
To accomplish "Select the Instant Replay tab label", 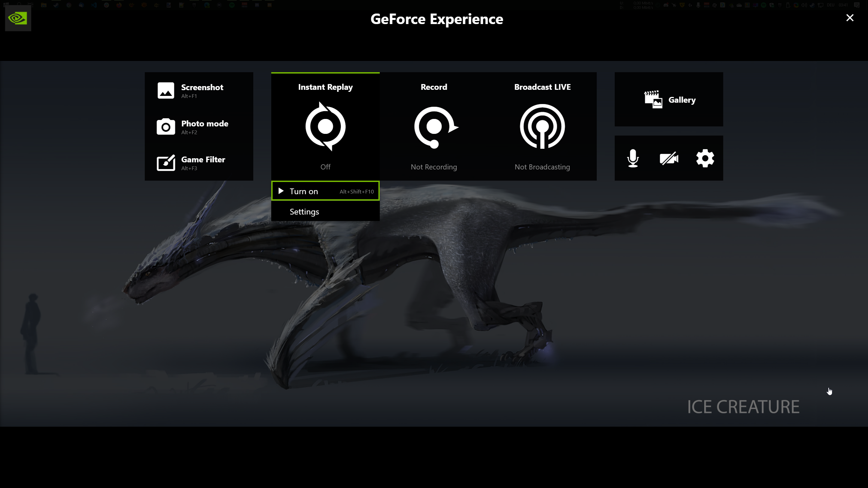I will click(325, 87).
